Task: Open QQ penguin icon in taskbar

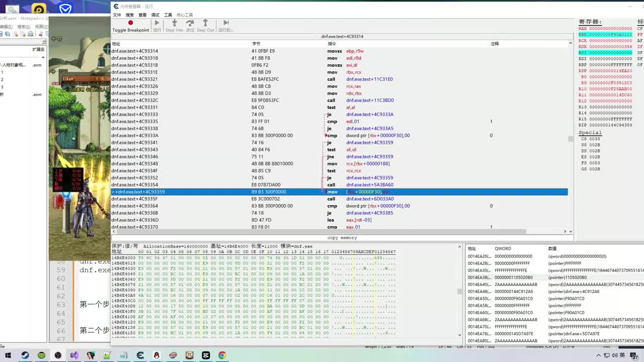Action: tap(156, 355)
